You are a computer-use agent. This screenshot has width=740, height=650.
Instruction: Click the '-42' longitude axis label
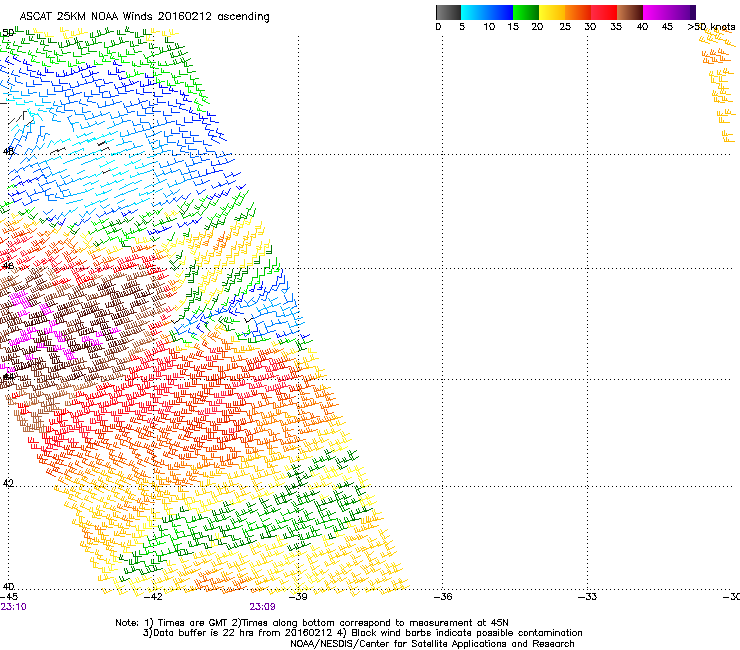(153, 597)
